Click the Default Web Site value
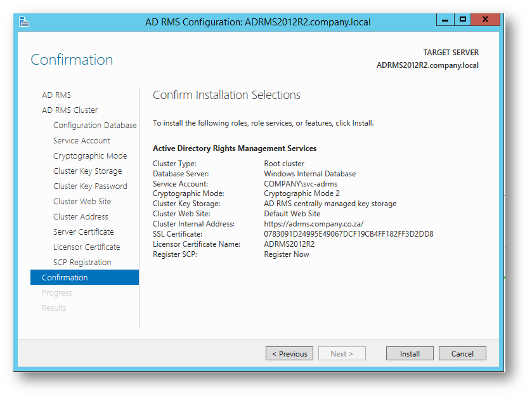This screenshot has width=532, height=399. (292, 214)
